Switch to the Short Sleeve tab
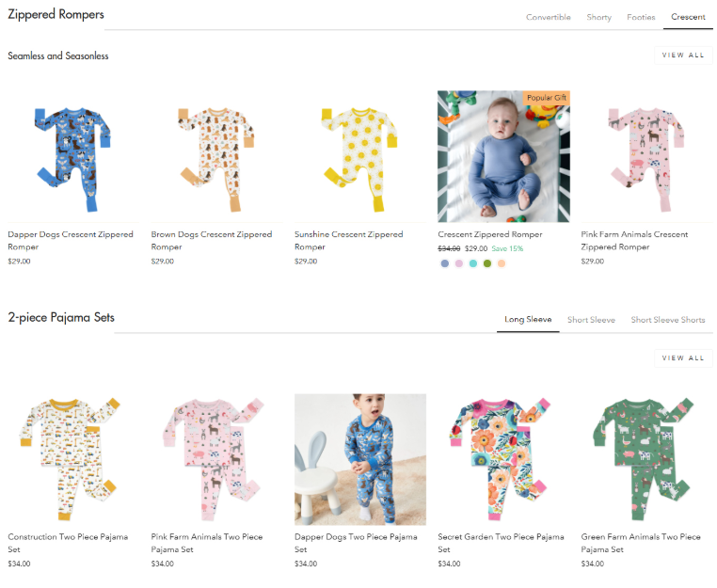The height and width of the screenshot is (588, 717). coord(591,320)
